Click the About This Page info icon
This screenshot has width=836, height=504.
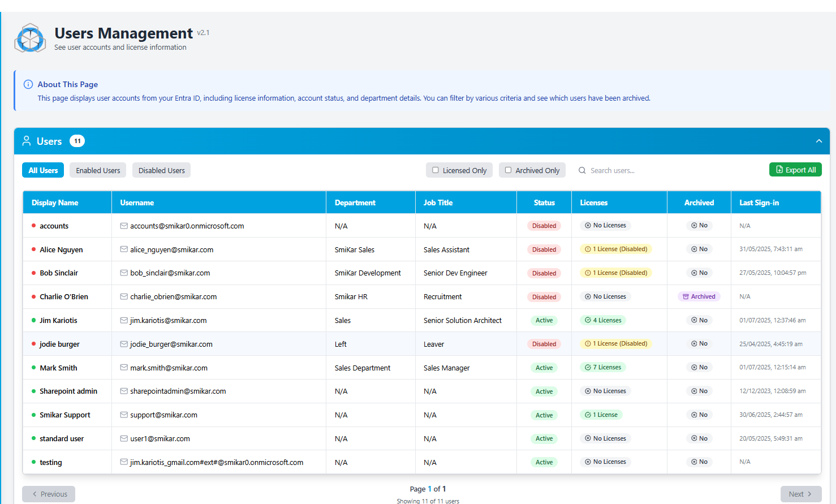pos(28,84)
